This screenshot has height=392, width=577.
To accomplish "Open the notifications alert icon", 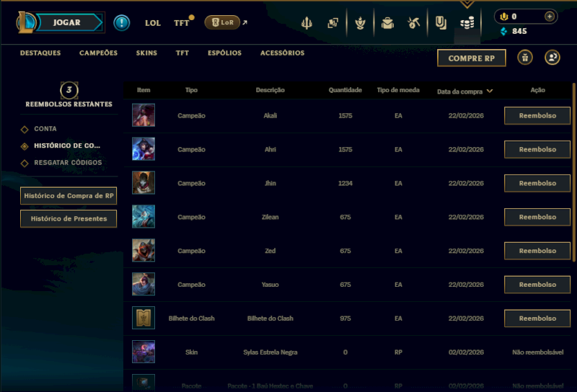I will point(121,23).
